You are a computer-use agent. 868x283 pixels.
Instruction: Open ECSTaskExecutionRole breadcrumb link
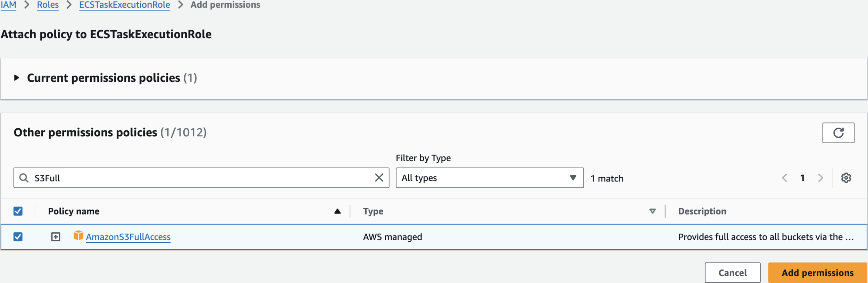[x=124, y=5]
